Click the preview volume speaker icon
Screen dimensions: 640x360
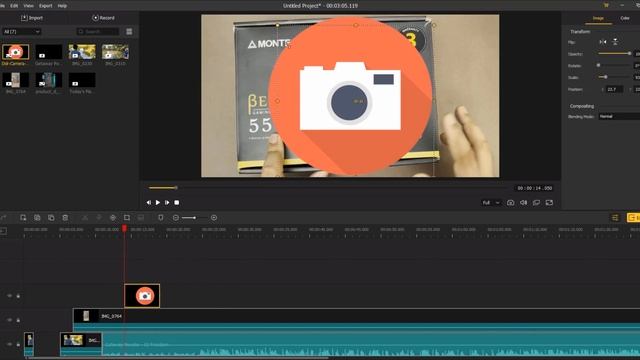[x=523, y=202]
